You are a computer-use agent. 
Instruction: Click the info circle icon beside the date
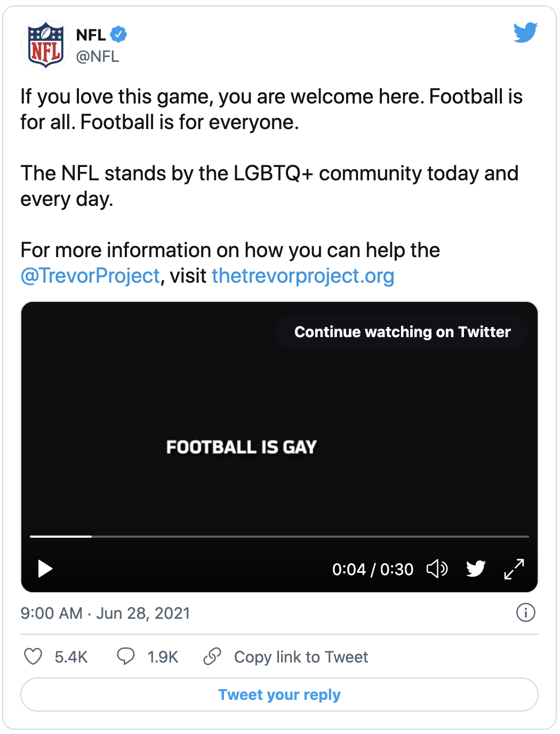coord(526,612)
